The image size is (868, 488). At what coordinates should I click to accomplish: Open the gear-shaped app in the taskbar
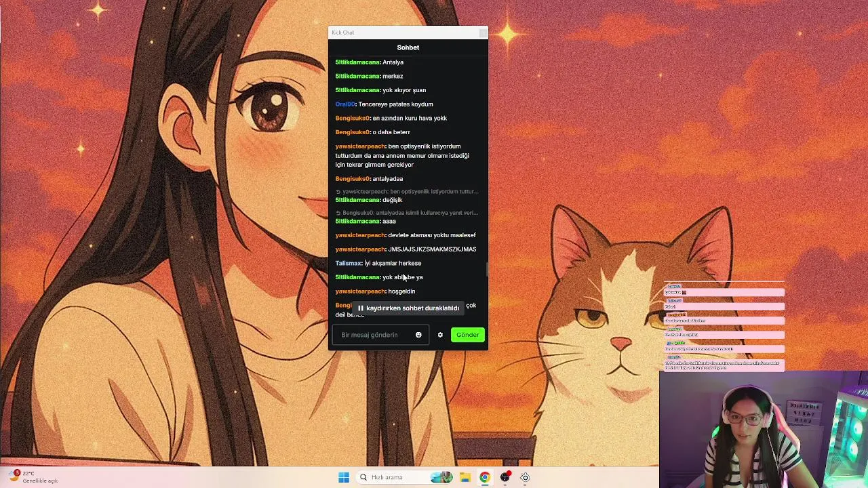[525, 477]
